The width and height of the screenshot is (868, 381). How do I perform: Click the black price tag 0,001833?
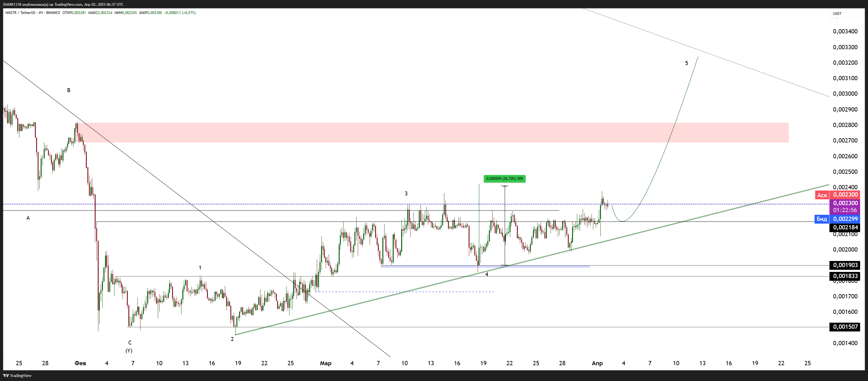pyautogui.click(x=845, y=276)
